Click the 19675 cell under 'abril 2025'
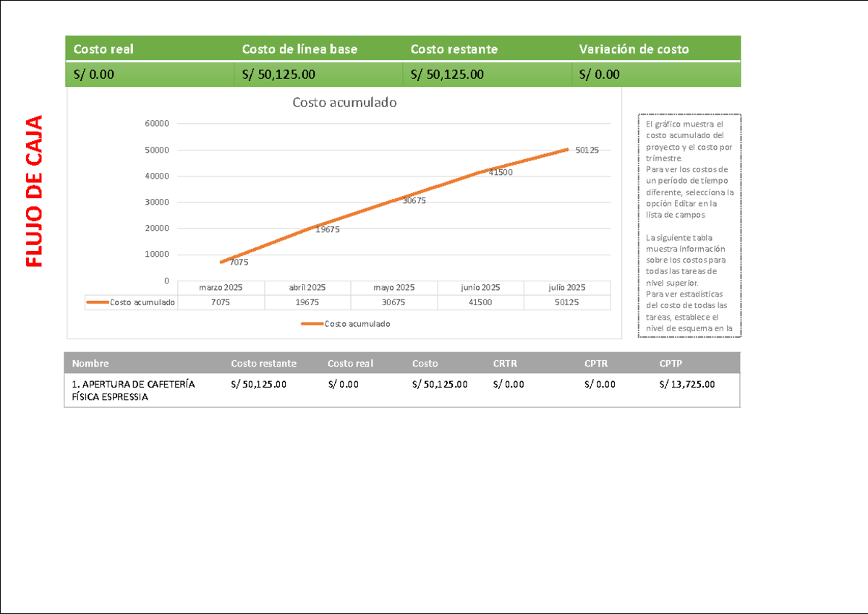Screen dimensions: 868x614 coord(307,302)
